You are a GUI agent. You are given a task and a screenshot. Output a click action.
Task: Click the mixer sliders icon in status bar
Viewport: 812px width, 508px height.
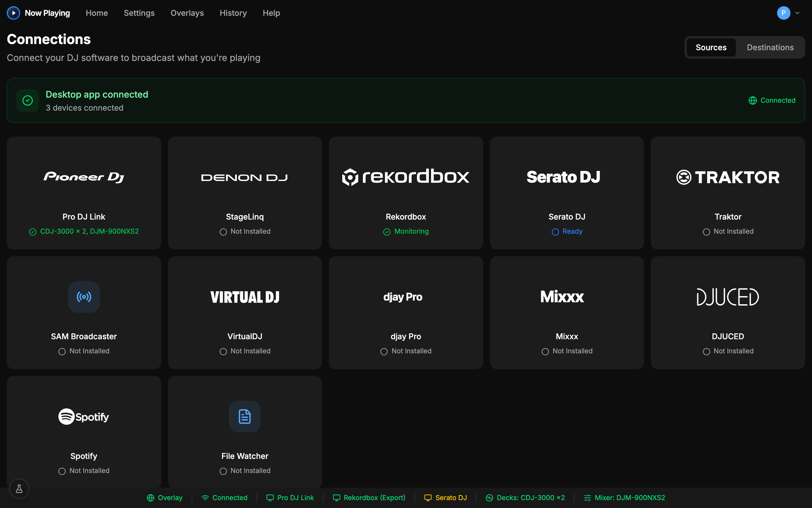click(x=588, y=498)
